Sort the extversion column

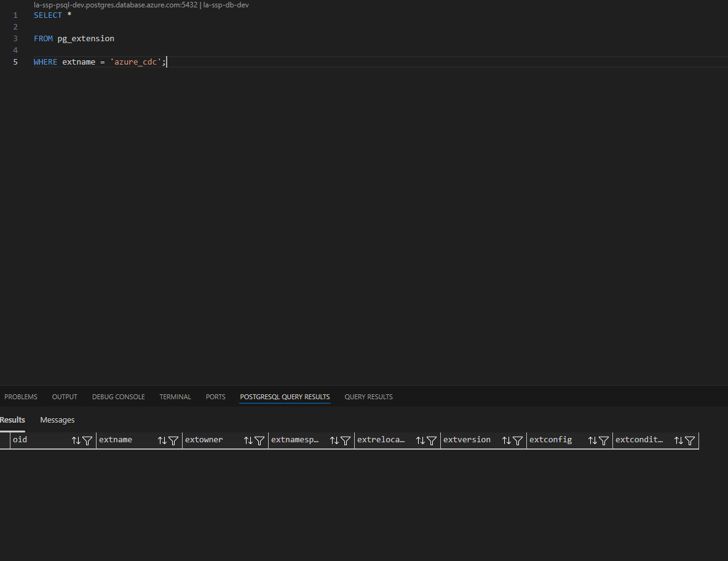pyautogui.click(x=507, y=440)
